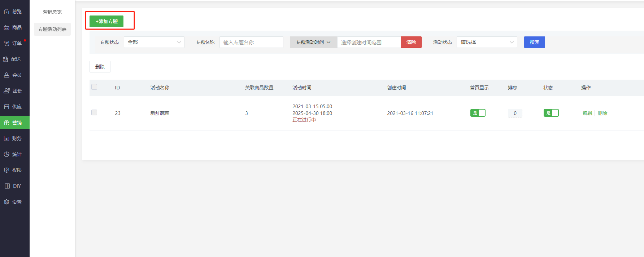
Task: Select the 专题活动列表 submenu item
Action: 52,29
